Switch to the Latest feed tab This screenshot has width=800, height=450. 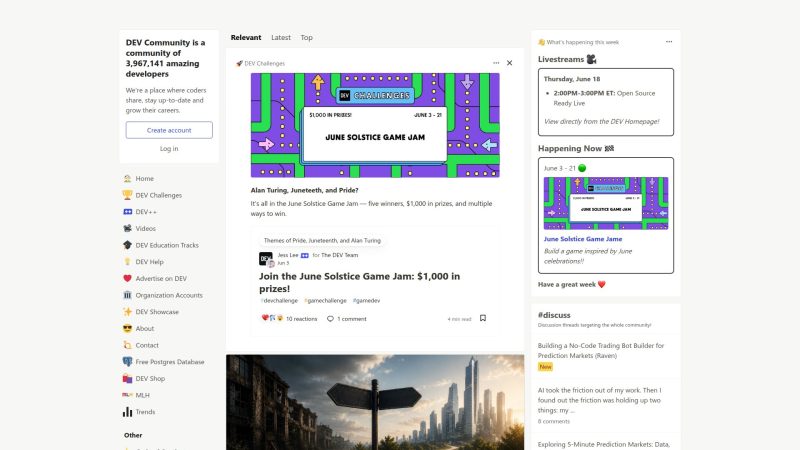click(x=281, y=37)
